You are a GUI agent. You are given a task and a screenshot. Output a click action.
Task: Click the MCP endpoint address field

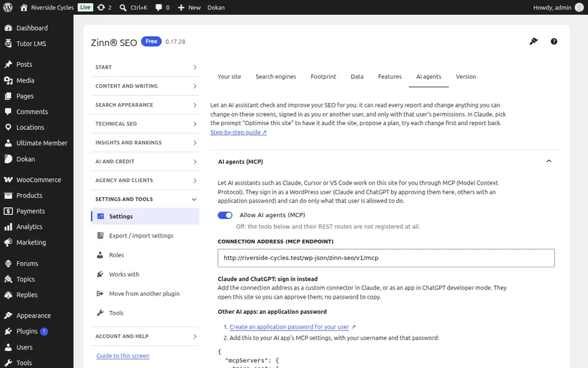point(386,258)
